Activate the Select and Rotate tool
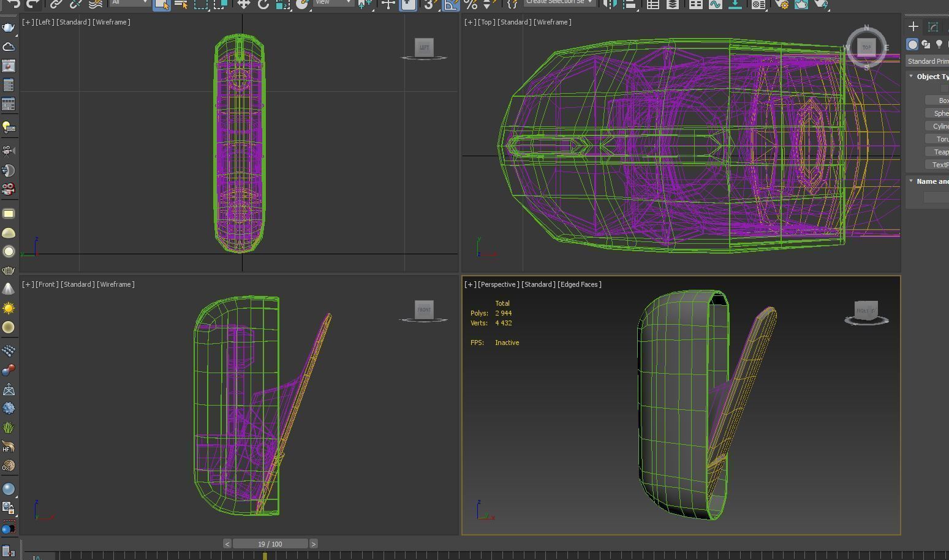The image size is (949, 560). coord(263,4)
